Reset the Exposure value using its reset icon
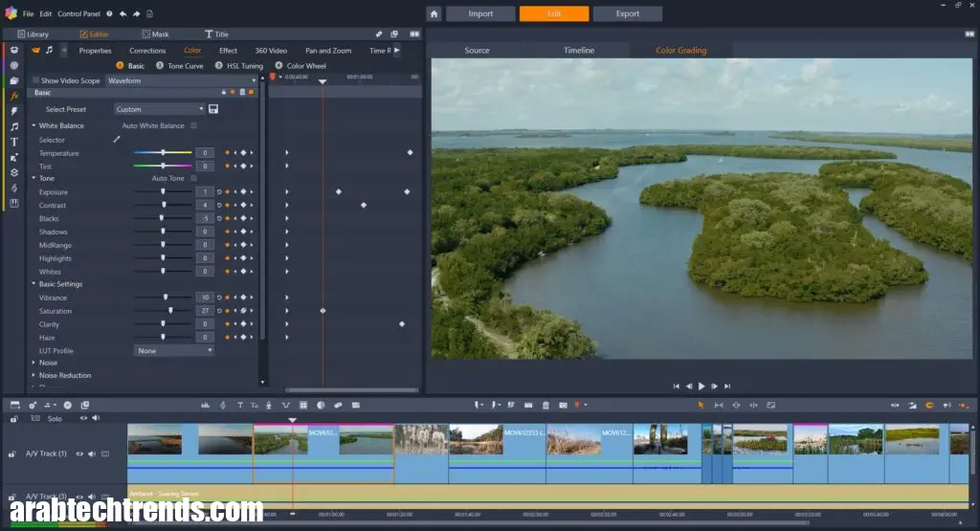This screenshot has width=980, height=531. click(x=219, y=192)
